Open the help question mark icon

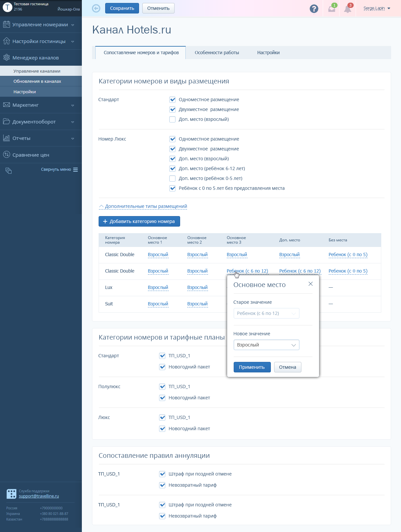click(x=314, y=9)
